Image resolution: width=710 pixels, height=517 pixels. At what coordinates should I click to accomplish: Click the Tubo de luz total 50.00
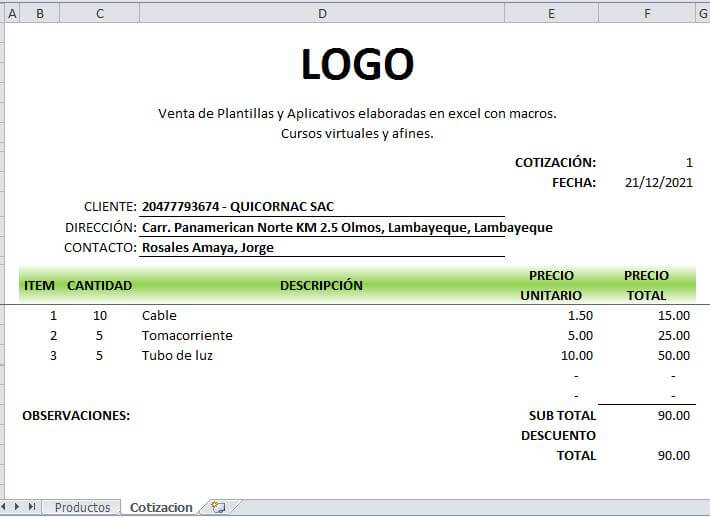coord(673,355)
